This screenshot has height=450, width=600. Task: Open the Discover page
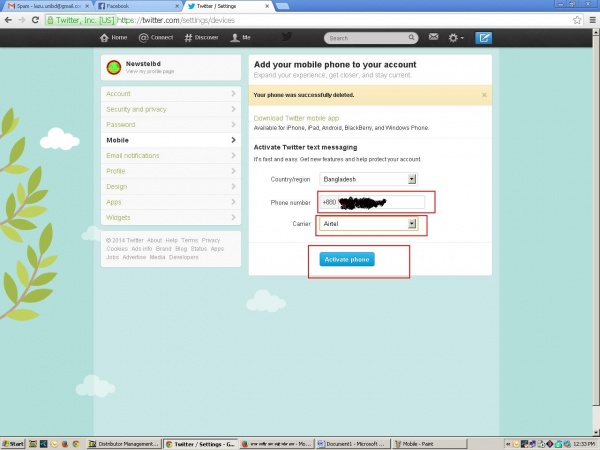201,38
